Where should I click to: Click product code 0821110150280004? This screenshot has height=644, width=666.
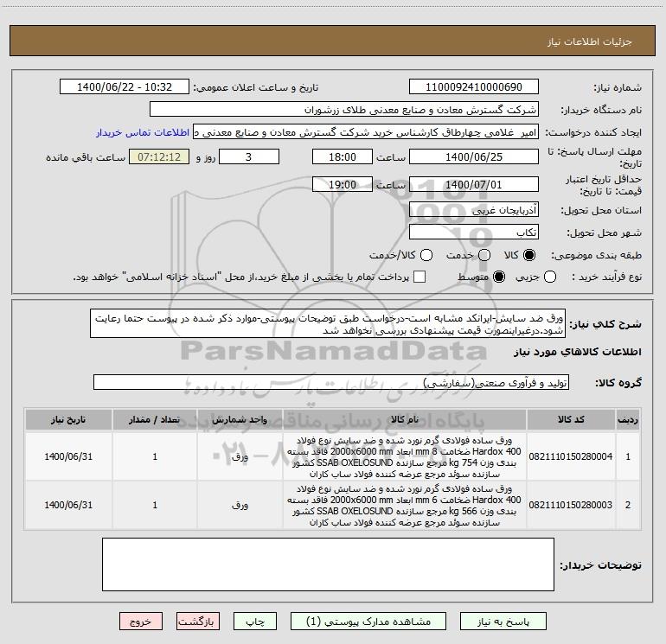click(x=571, y=456)
